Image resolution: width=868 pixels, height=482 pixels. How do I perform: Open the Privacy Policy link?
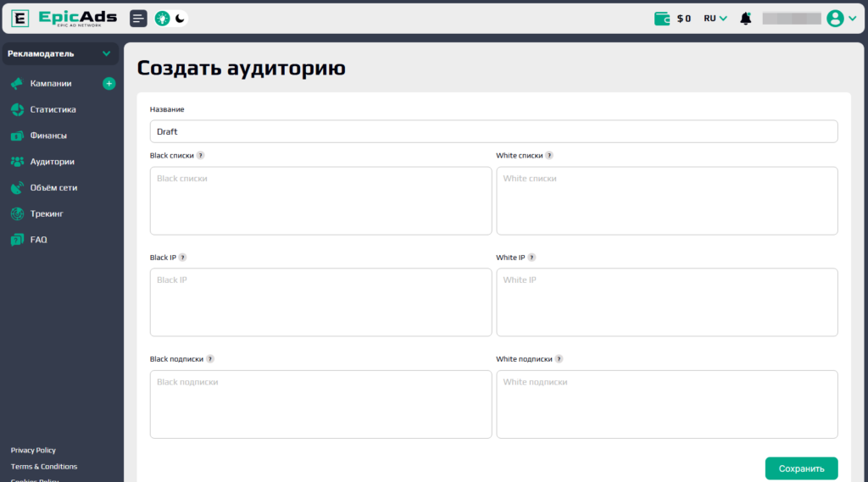click(33, 451)
